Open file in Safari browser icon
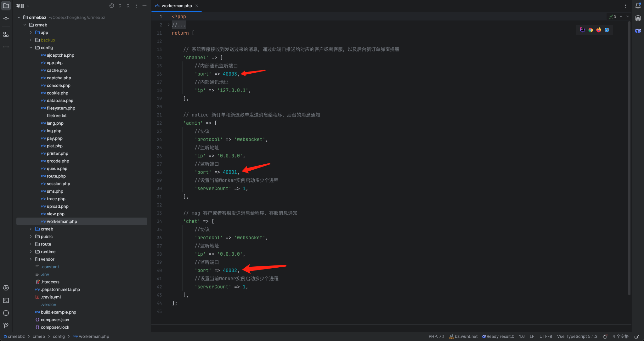644x341 pixels. [607, 30]
